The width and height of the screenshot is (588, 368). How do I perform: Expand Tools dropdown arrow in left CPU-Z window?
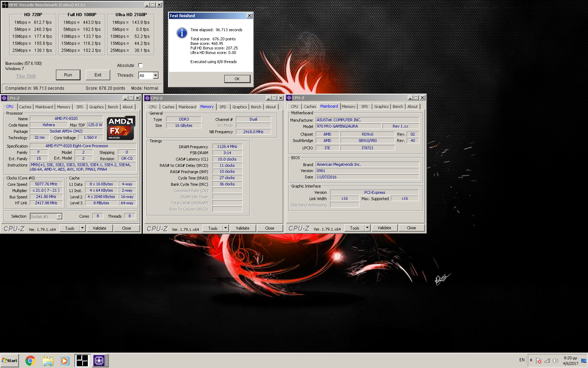[83, 228]
